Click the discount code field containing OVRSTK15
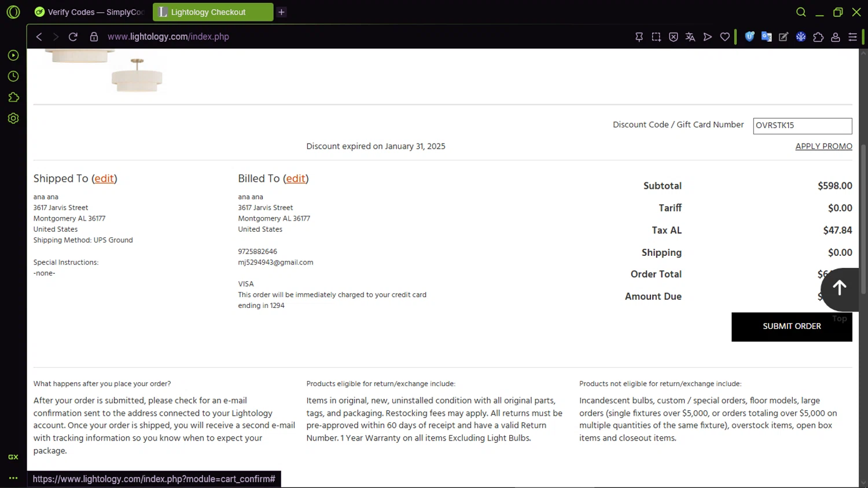This screenshot has width=868, height=488. 802,126
